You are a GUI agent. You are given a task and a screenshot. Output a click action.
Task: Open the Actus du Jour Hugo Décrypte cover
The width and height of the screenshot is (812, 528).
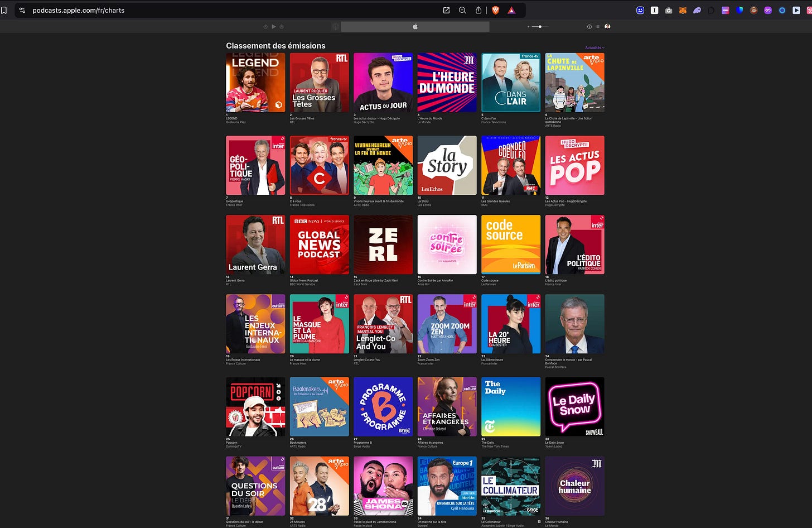[x=383, y=83]
